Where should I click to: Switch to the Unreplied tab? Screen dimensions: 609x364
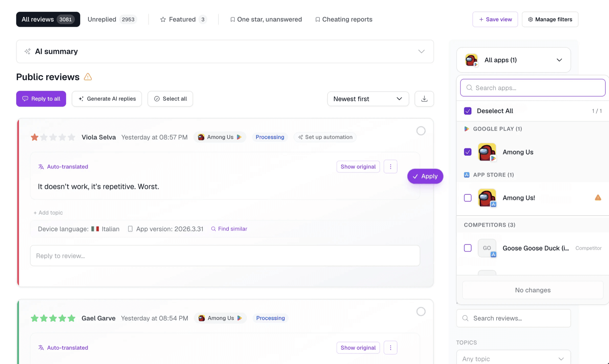click(x=112, y=19)
